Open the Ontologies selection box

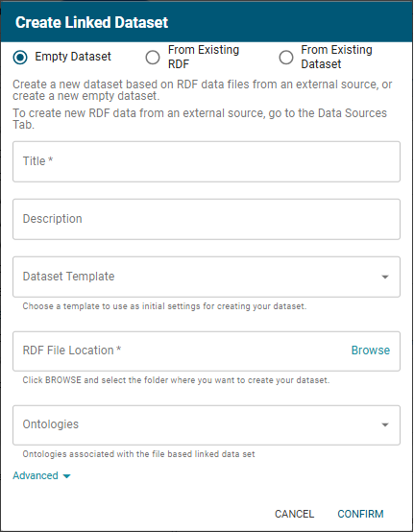pyautogui.click(x=207, y=425)
